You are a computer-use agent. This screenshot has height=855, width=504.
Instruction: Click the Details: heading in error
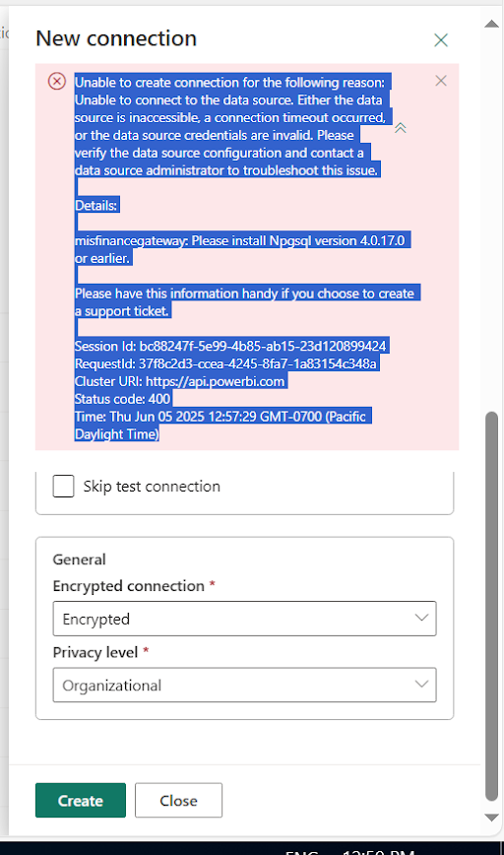tap(95, 206)
